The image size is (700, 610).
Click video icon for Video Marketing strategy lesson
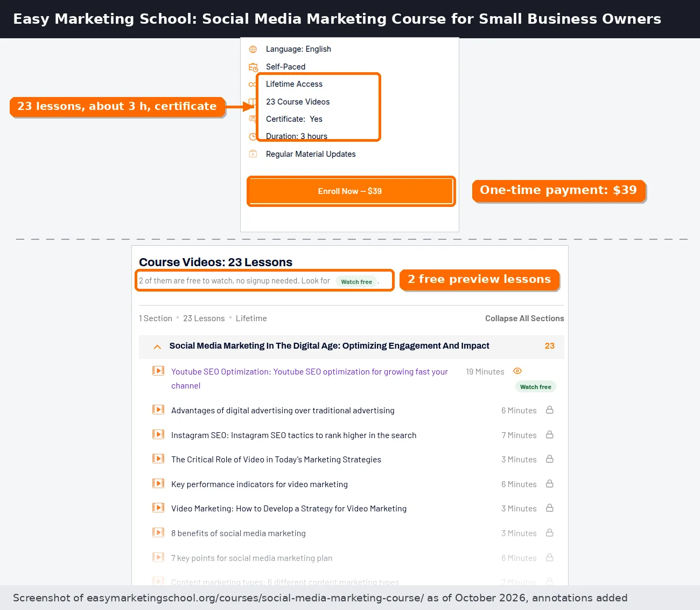pyautogui.click(x=158, y=508)
